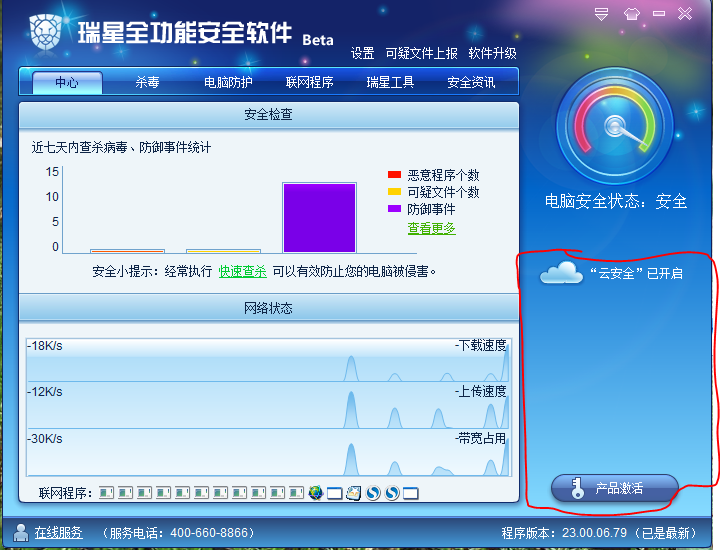
Task: Click the online service person icon
Action: (x=21, y=533)
